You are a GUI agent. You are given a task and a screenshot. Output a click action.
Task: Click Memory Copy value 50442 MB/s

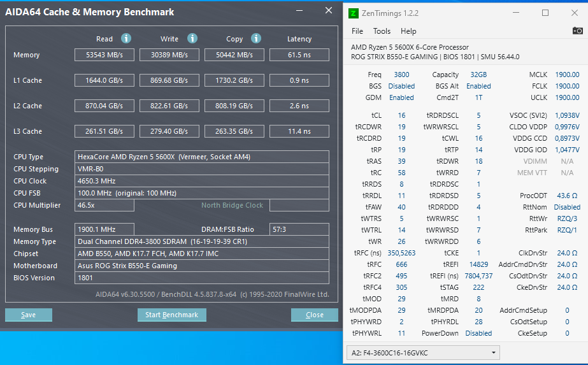234,55
